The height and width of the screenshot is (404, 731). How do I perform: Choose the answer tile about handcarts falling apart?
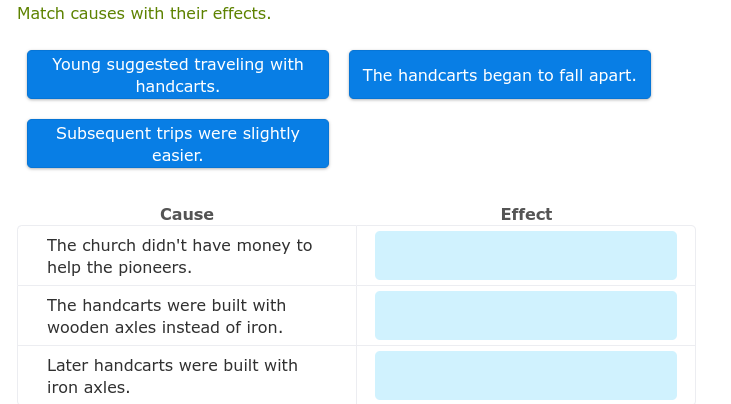tap(500, 75)
